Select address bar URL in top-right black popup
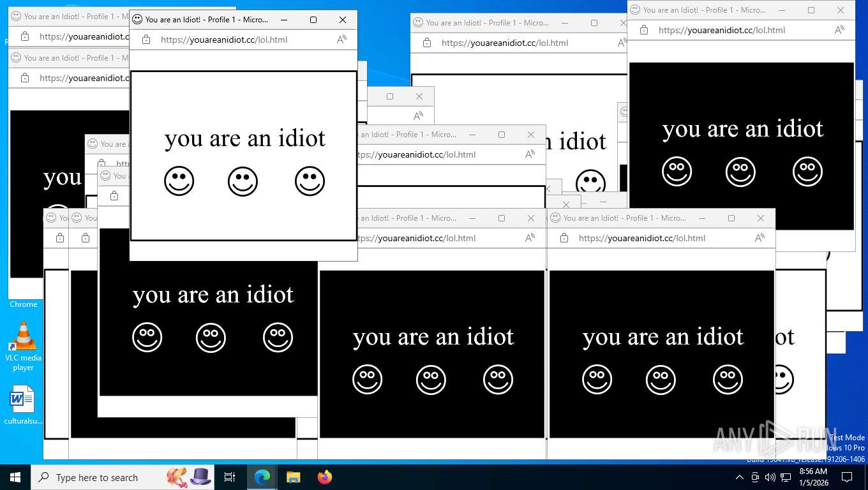Screen dimensions: 868x490 pyautogui.click(x=722, y=30)
